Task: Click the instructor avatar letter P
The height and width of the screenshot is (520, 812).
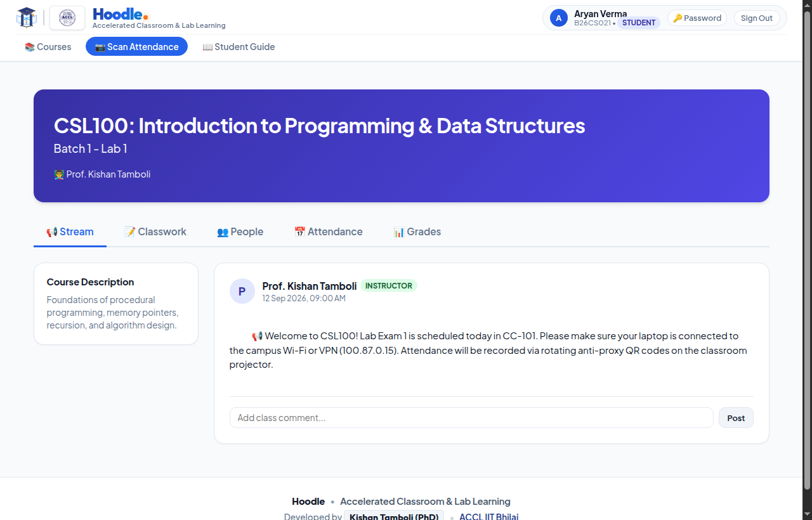Action: point(242,291)
